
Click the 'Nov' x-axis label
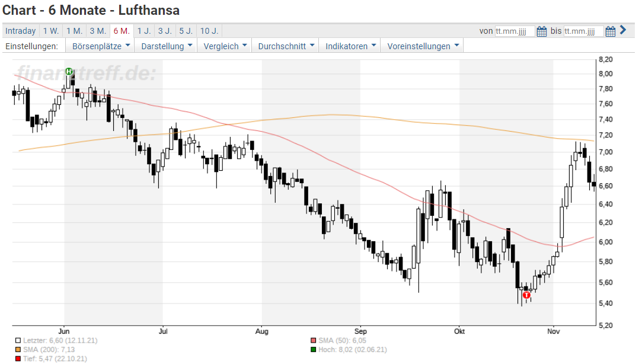pos(554,331)
